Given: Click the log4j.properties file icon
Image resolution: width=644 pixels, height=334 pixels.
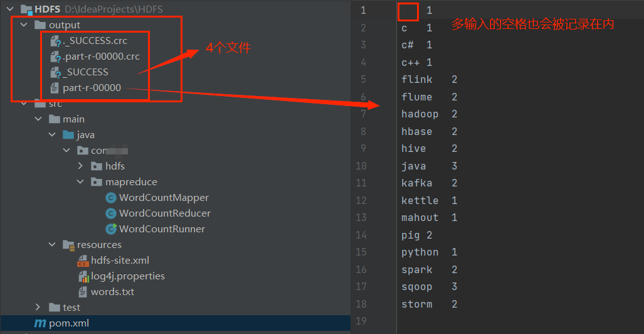Looking at the screenshot, I should click(x=84, y=276).
